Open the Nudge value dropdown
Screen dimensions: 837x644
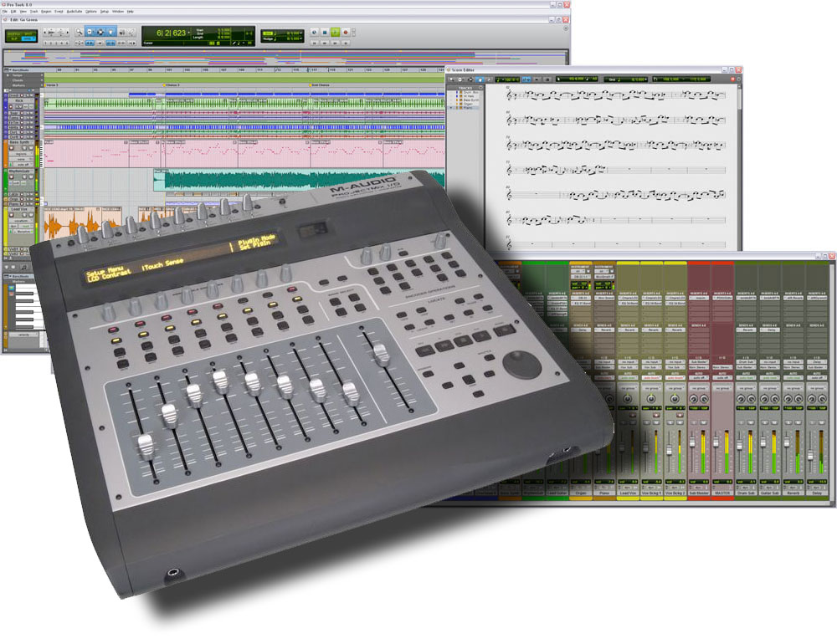(301, 39)
